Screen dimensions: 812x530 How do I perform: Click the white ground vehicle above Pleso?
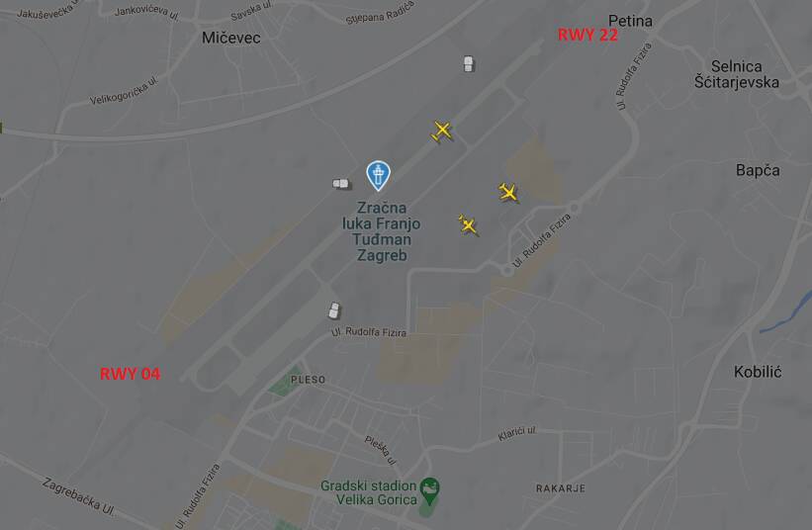(x=334, y=310)
